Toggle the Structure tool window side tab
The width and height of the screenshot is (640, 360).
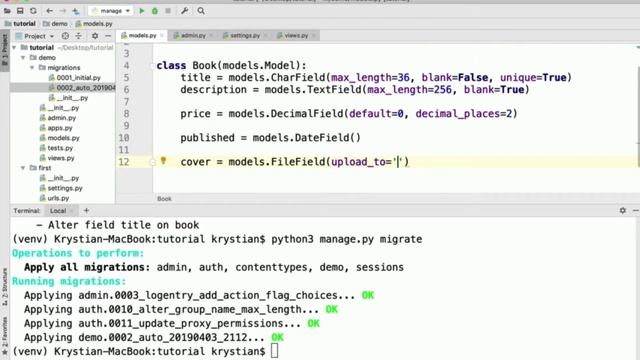click(4, 287)
